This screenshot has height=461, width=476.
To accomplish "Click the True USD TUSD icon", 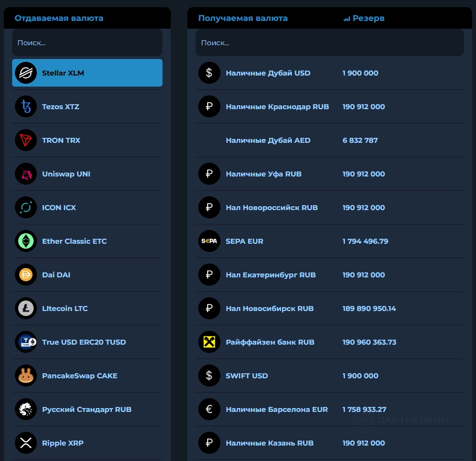I will point(26,342).
